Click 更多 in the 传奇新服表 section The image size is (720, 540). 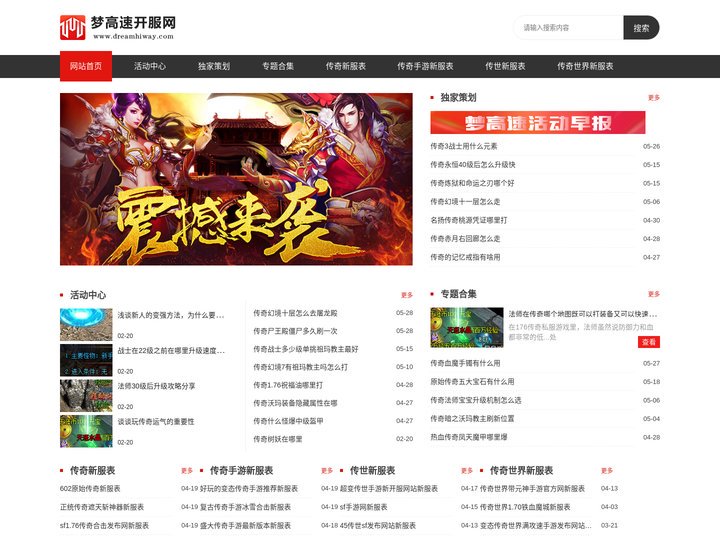[187, 471]
